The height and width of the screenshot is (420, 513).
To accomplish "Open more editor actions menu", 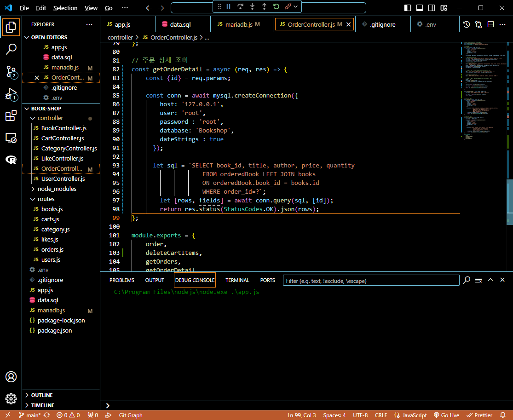I will click(502, 24).
